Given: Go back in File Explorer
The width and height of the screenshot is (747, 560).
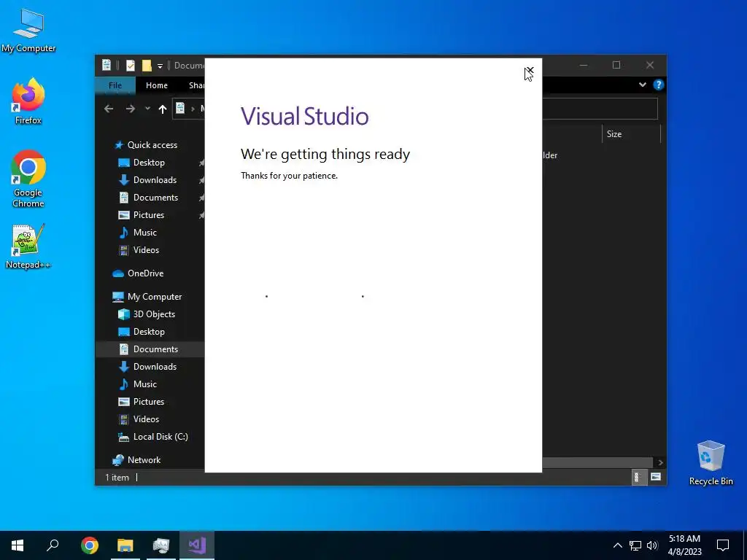Looking at the screenshot, I should [109, 109].
